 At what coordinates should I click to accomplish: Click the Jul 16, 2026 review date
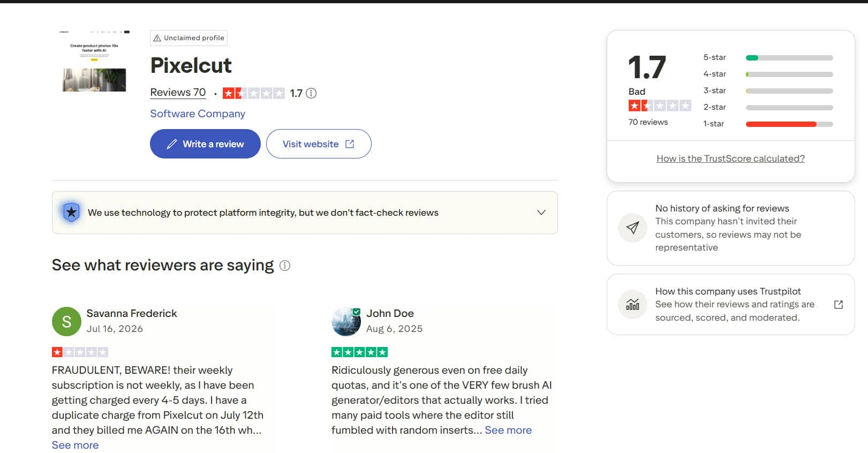(x=115, y=329)
